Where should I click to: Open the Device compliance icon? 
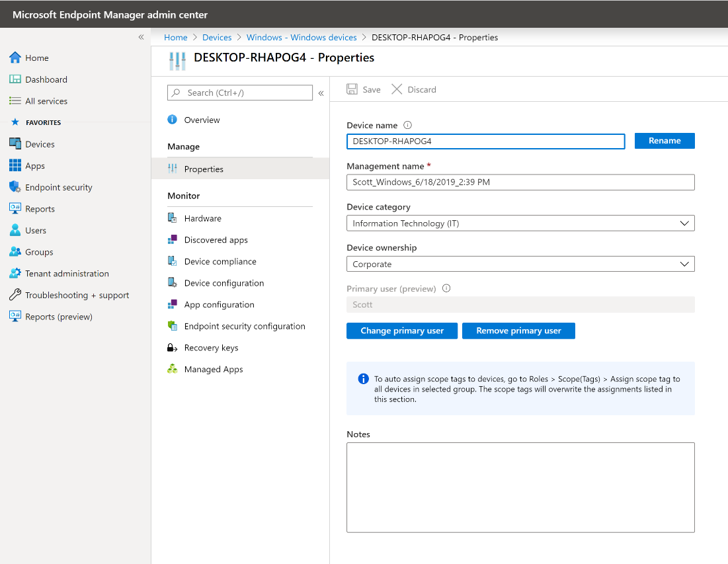tap(172, 261)
